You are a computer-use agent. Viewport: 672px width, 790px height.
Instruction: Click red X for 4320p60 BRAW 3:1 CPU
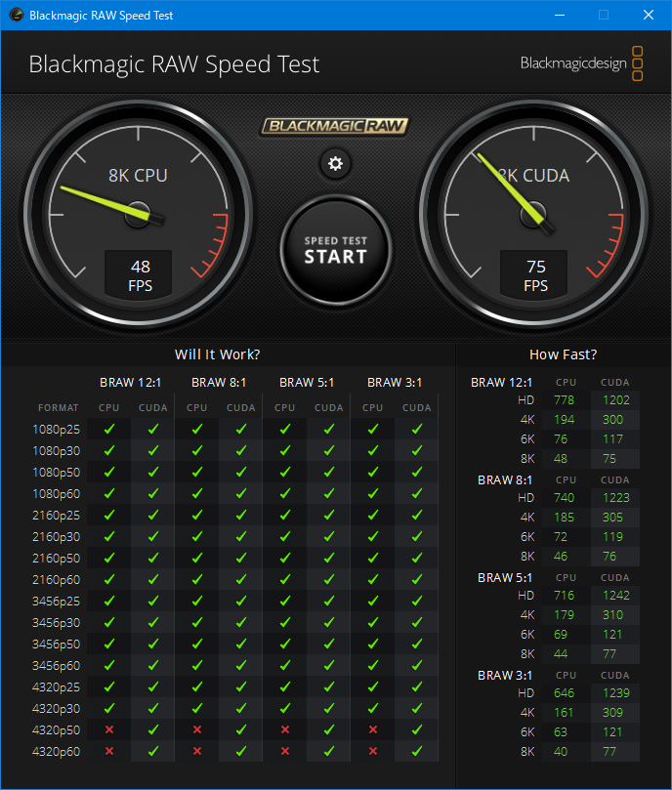pos(372,751)
